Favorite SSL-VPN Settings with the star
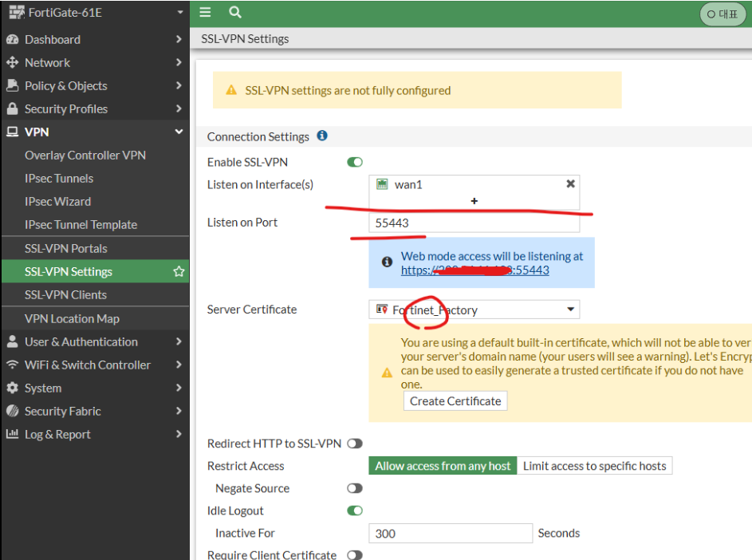The width and height of the screenshot is (752, 560). point(179,271)
